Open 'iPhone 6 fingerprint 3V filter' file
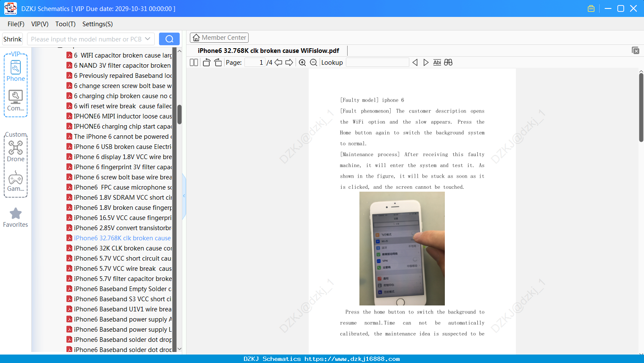644x363 pixels. point(119,167)
